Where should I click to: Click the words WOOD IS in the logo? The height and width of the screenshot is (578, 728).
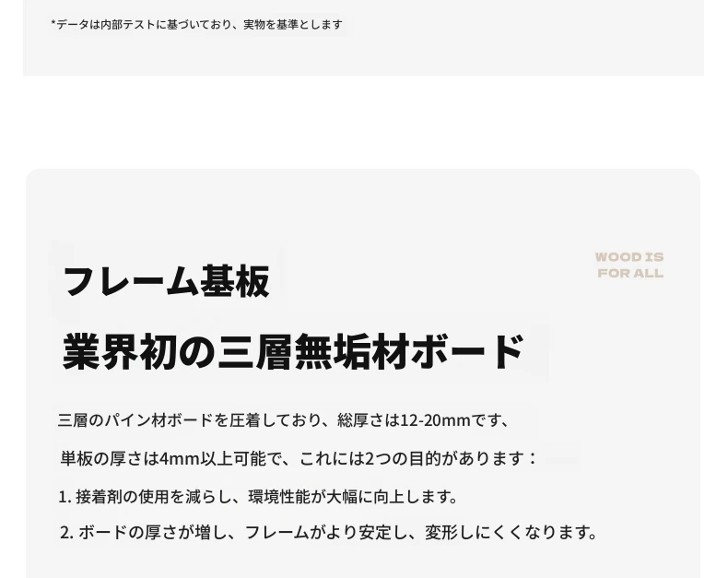click(629, 257)
